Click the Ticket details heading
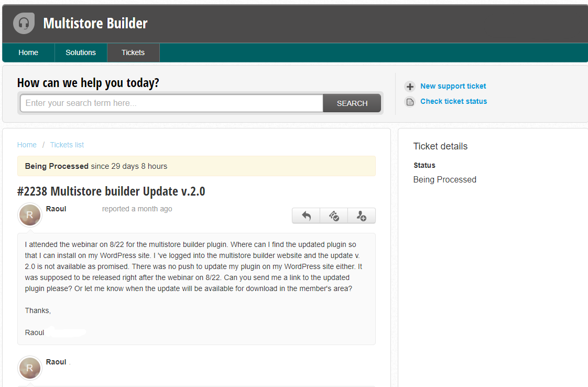 click(440, 146)
